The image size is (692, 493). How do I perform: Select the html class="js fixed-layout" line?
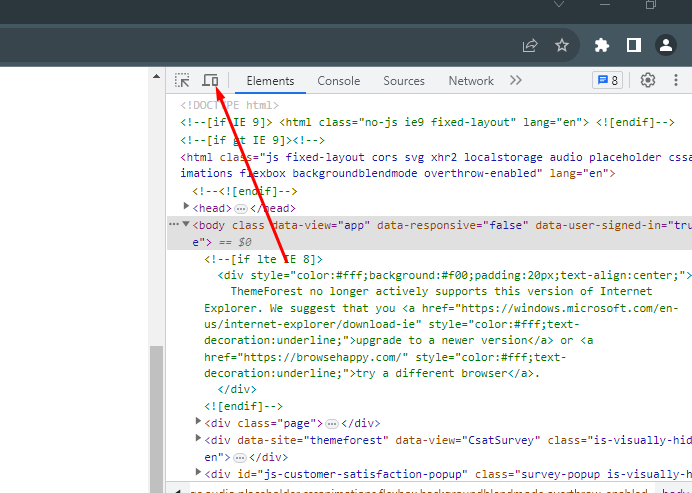click(x=436, y=165)
